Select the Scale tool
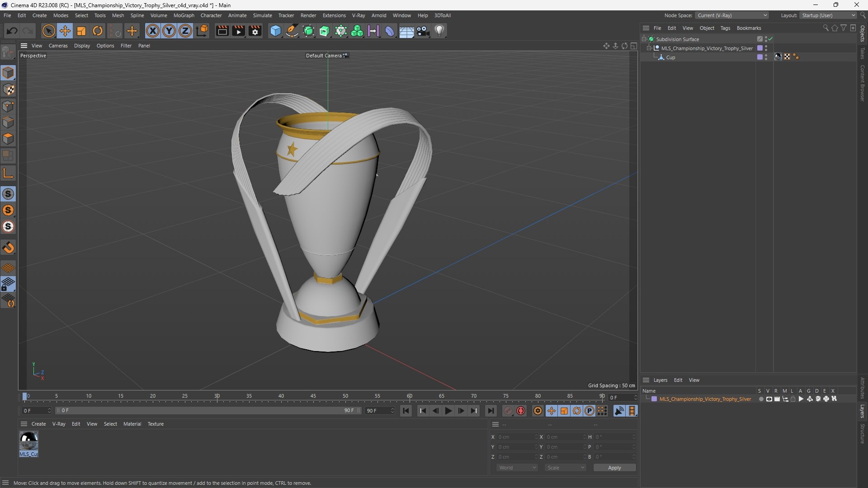868x488 pixels. (x=81, y=31)
